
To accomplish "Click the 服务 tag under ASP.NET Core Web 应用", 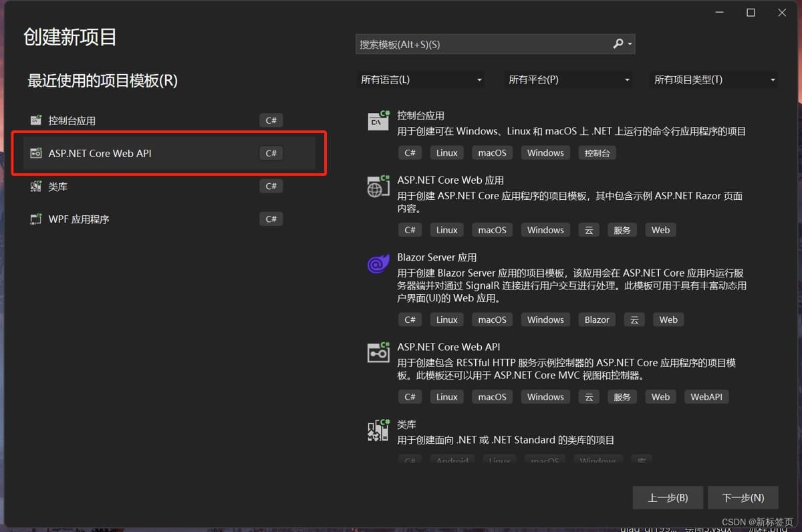I will (622, 230).
